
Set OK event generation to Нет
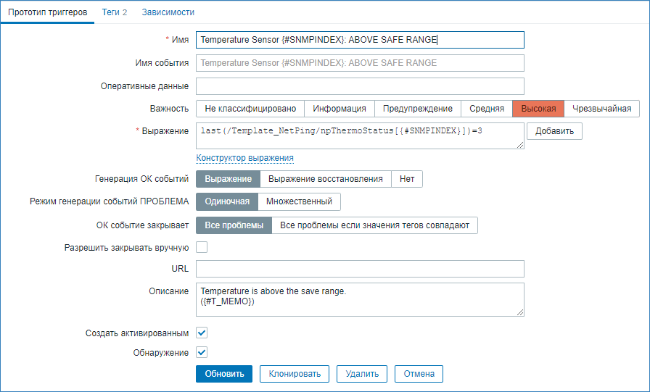pyautogui.click(x=407, y=179)
